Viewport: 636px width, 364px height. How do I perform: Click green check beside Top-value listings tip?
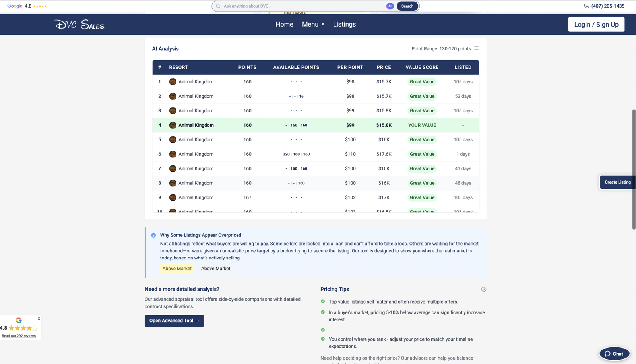tap(323, 302)
